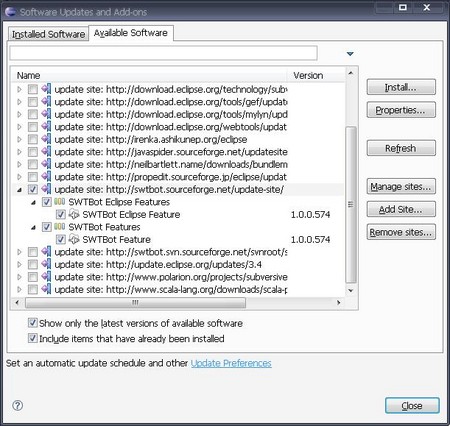Click Refresh button
This screenshot has height=426, width=450.
pos(401,148)
